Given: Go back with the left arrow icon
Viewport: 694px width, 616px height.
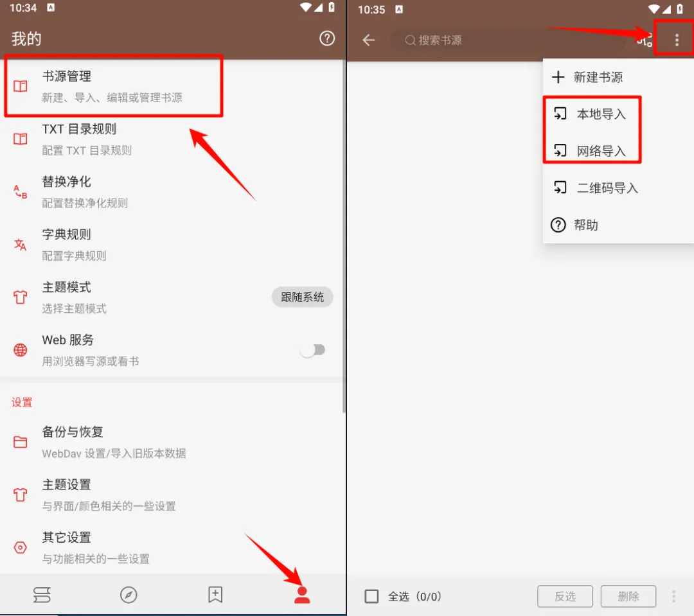Looking at the screenshot, I should (368, 40).
